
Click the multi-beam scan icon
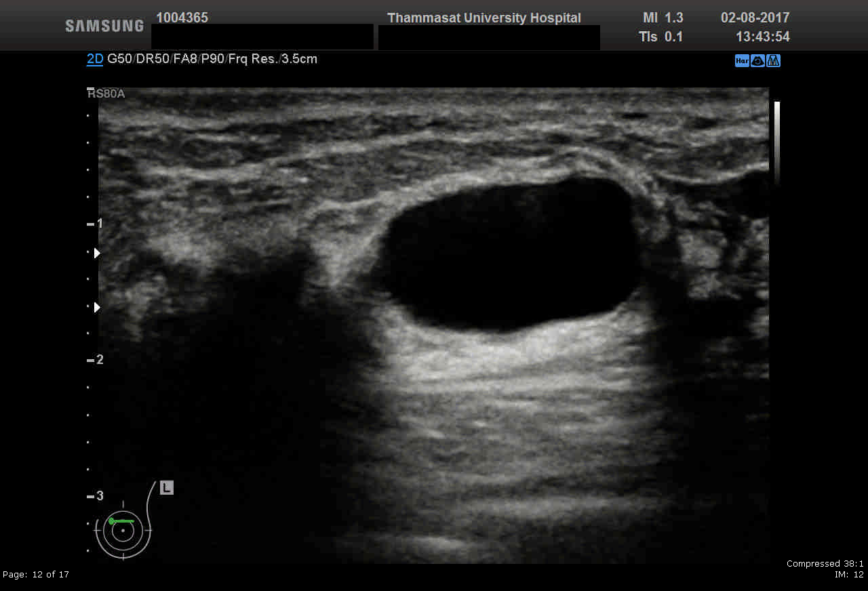773,60
